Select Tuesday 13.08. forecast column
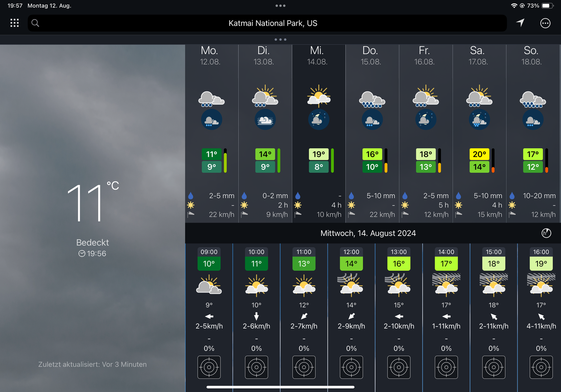Viewport: 561px width, 392px height. pyautogui.click(x=265, y=134)
